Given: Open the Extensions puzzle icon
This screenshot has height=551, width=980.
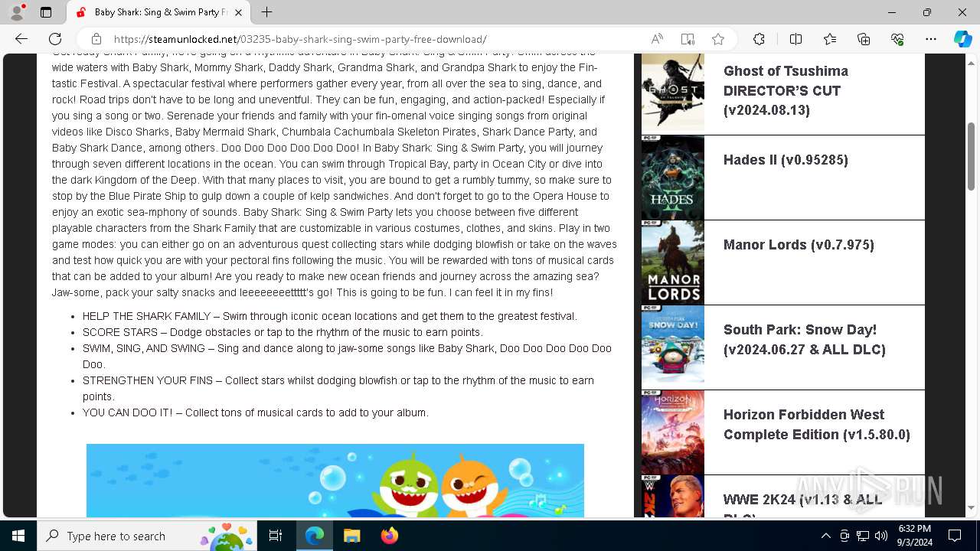Looking at the screenshot, I should click(x=759, y=39).
